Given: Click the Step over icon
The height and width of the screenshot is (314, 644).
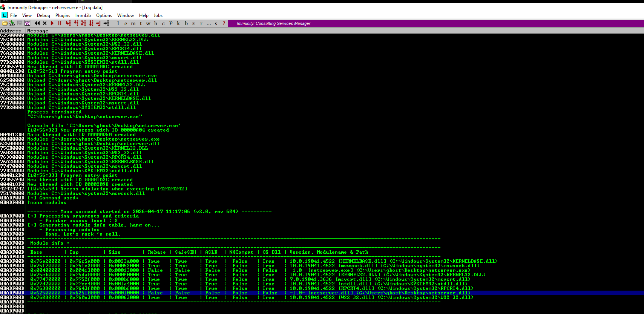Looking at the screenshot, I should click(76, 23).
